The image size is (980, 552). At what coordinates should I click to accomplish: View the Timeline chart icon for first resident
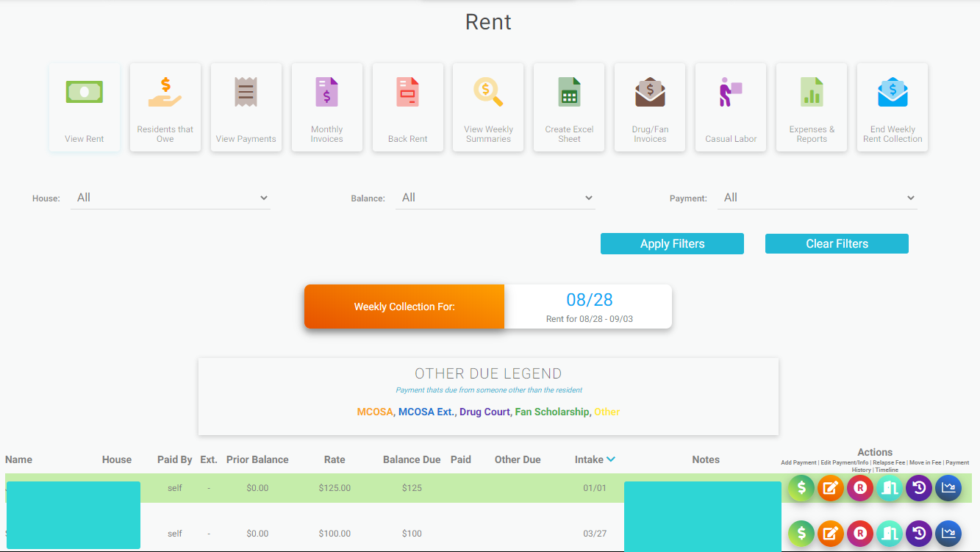[x=948, y=487]
